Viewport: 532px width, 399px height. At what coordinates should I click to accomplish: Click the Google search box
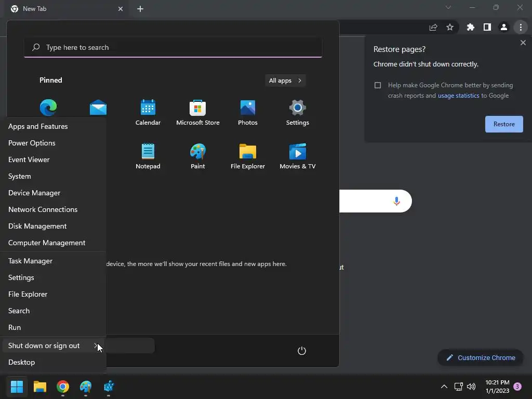[x=376, y=201]
